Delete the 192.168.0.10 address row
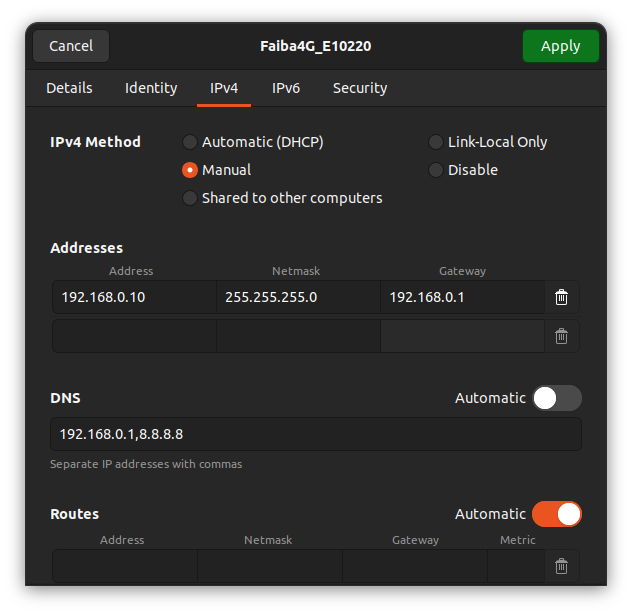632x614 pixels. tap(561, 297)
